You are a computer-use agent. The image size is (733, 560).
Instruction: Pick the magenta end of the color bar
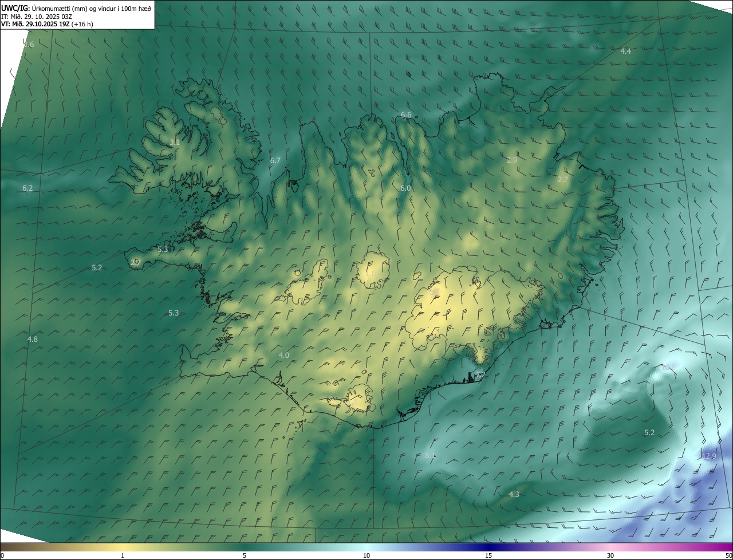pos(722,547)
